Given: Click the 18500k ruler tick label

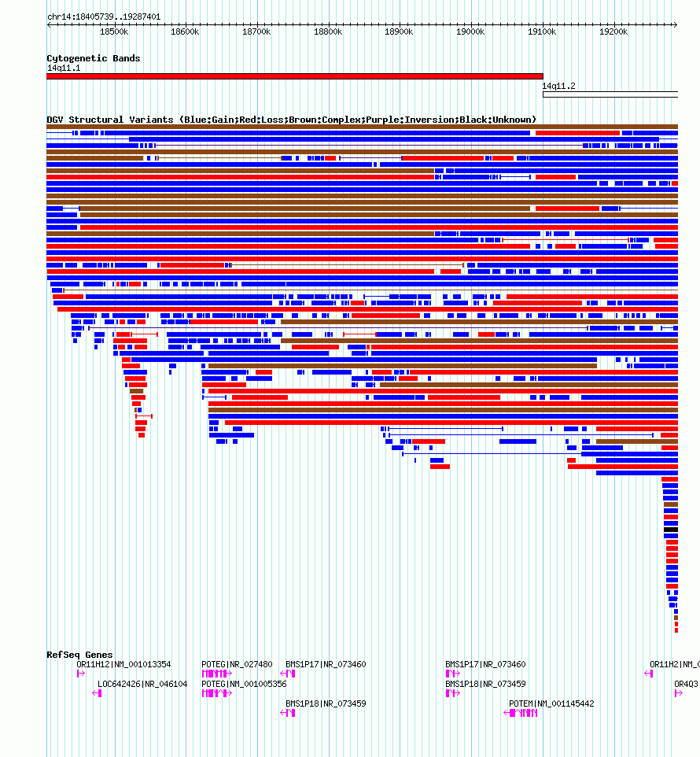Looking at the screenshot, I should [x=114, y=31].
